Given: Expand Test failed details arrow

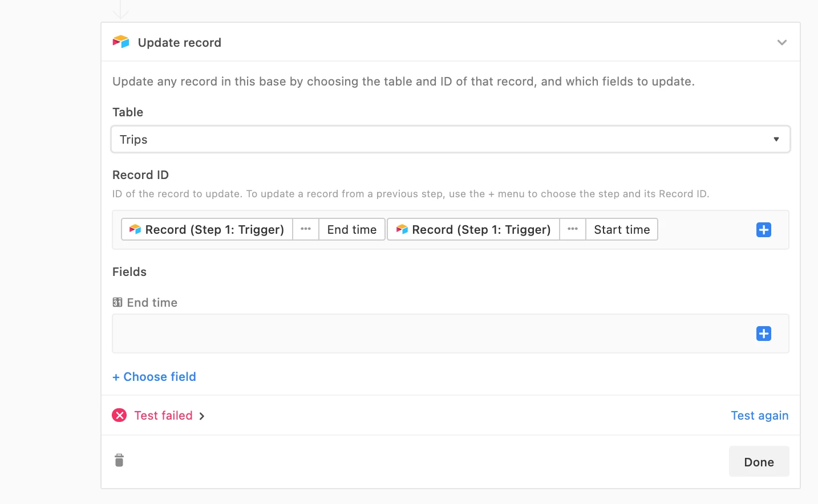Looking at the screenshot, I should (x=202, y=416).
